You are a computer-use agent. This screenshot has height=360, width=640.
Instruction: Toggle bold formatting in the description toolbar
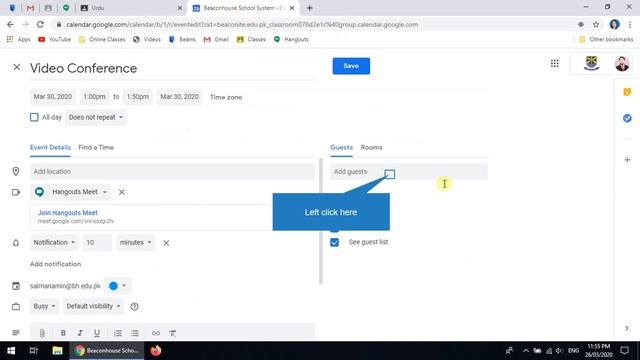tap(63, 333)
